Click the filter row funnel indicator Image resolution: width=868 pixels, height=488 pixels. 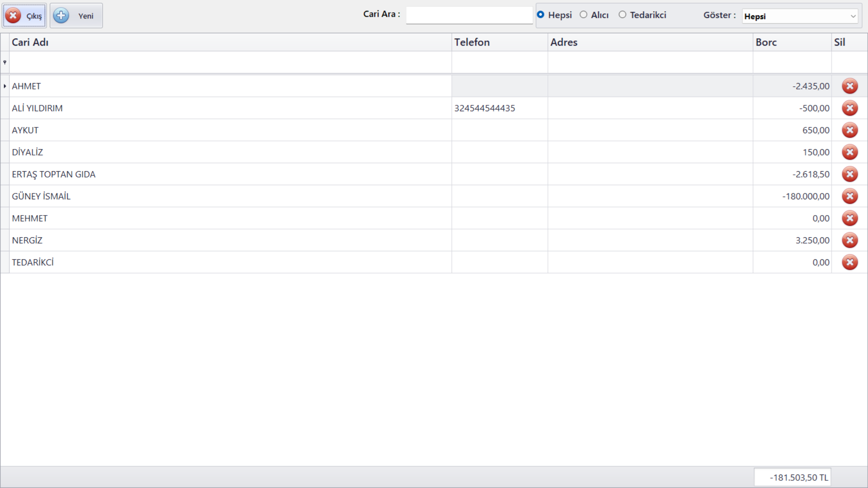(5, 62)
